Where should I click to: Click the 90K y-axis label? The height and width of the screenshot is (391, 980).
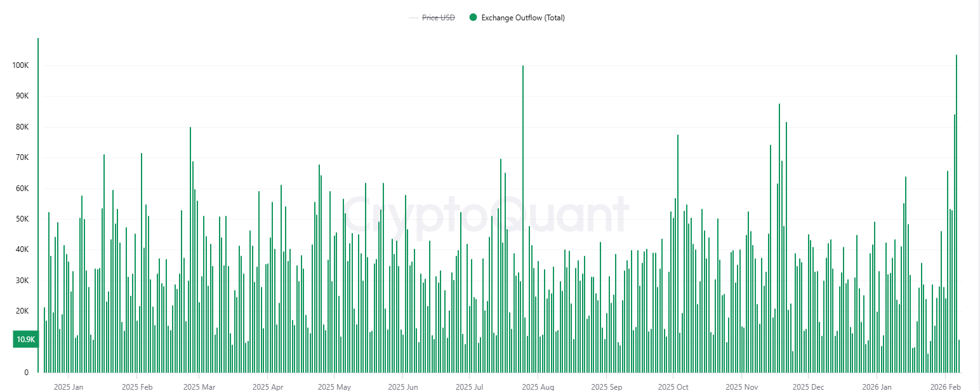click(x=22, y=96)
